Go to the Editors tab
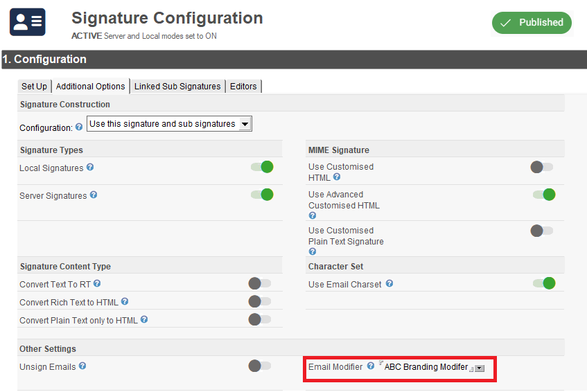The image size is (587, 392). tap(243, 87)
